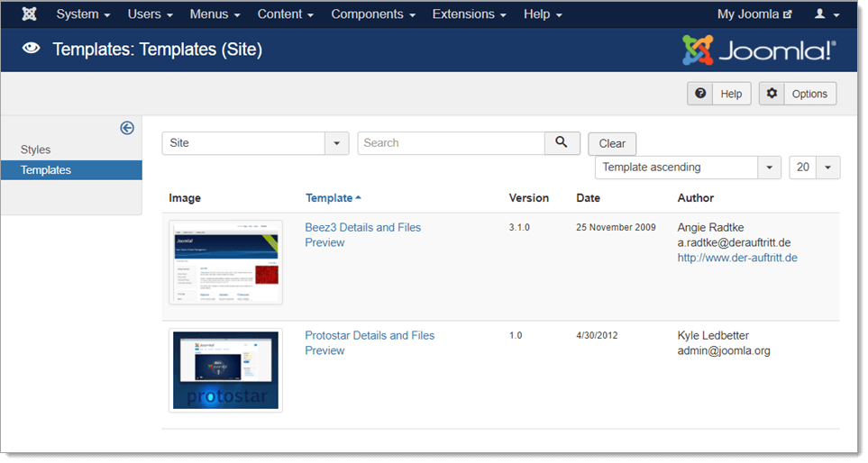
Task: Click author name Kyle Ledbetter
Action: (713, 335)
